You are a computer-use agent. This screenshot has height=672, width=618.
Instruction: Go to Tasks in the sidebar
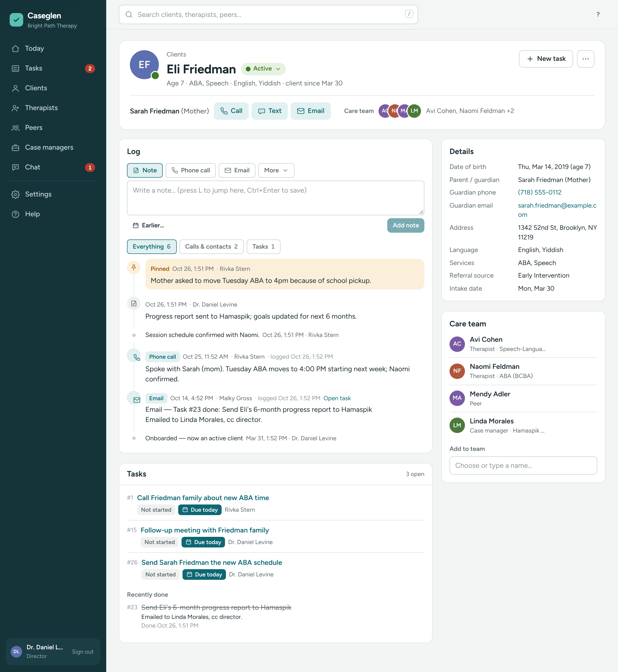(x=53, y=68)
